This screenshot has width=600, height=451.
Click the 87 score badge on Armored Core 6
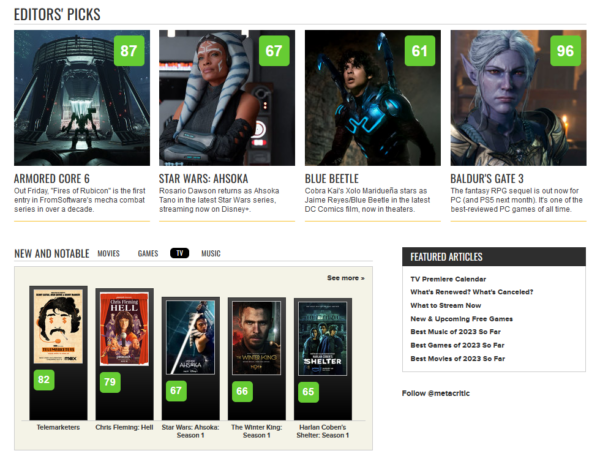[x=129, y=50]
